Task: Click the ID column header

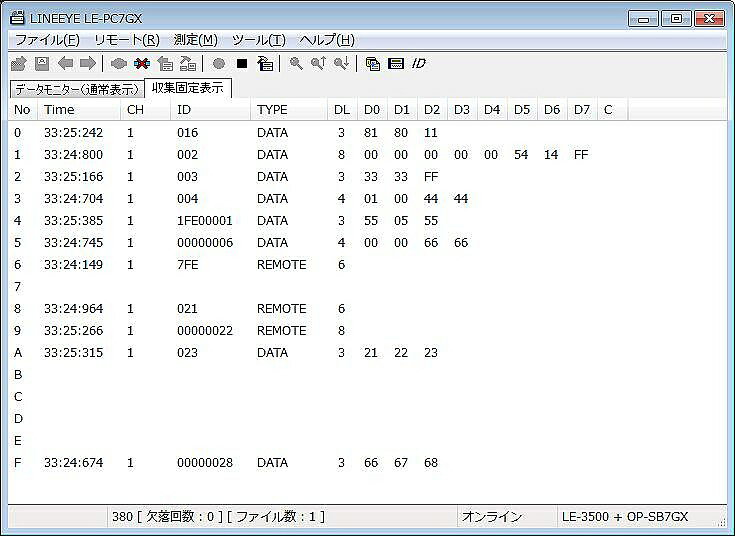Action: 210,110
